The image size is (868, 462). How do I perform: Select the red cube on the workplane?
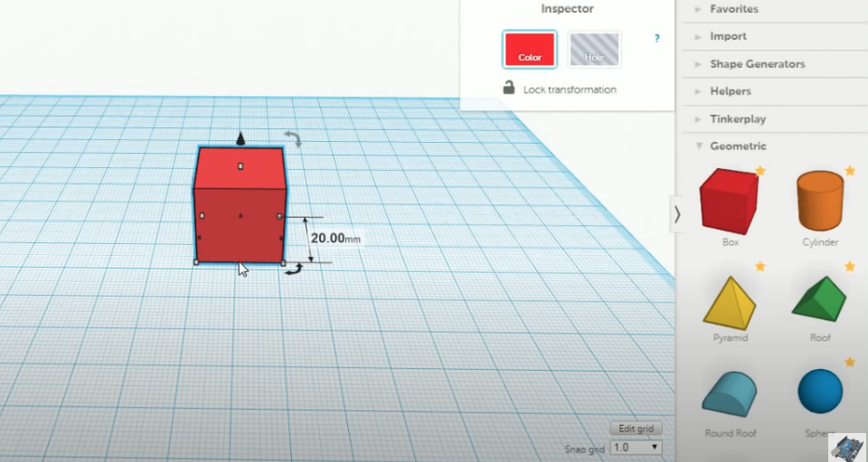tap(240, 205)
